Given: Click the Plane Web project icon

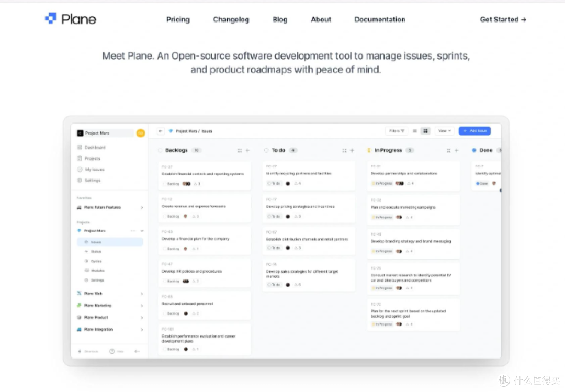Looking at the screenshot, I should 80,293.
